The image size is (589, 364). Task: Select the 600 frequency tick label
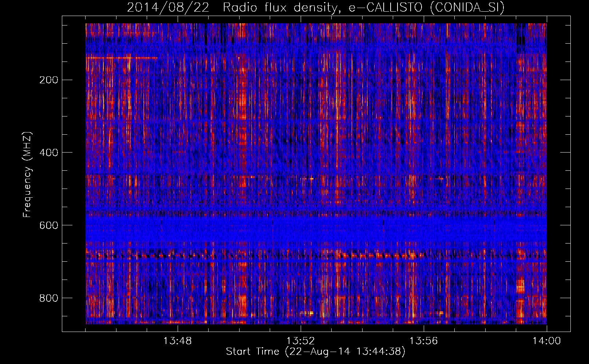point(48,225)
